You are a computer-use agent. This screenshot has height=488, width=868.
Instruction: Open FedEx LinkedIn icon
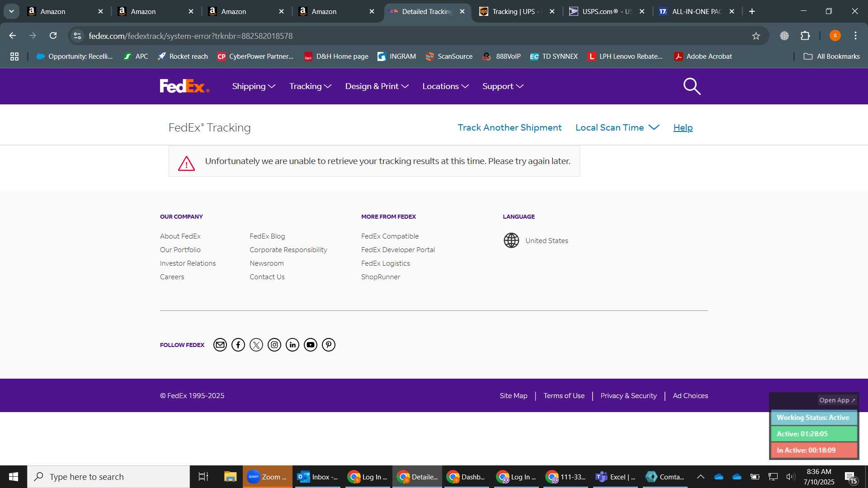292,345
